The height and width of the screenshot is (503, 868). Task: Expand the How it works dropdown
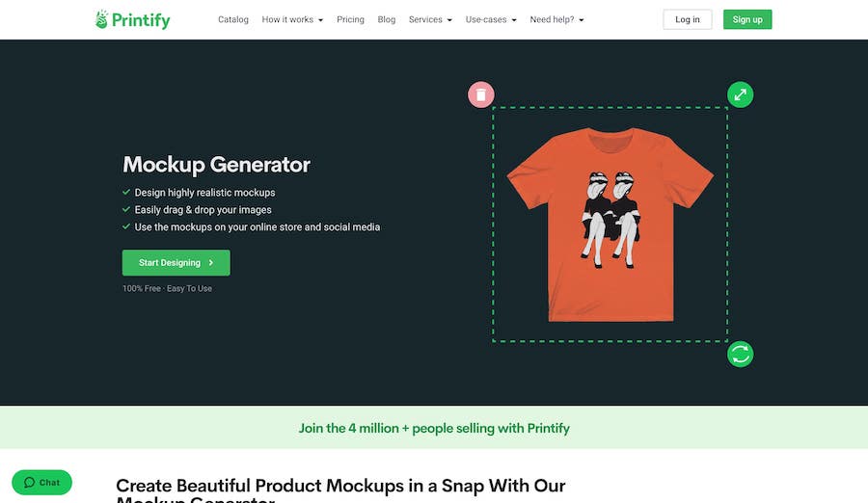coord(292,19)
